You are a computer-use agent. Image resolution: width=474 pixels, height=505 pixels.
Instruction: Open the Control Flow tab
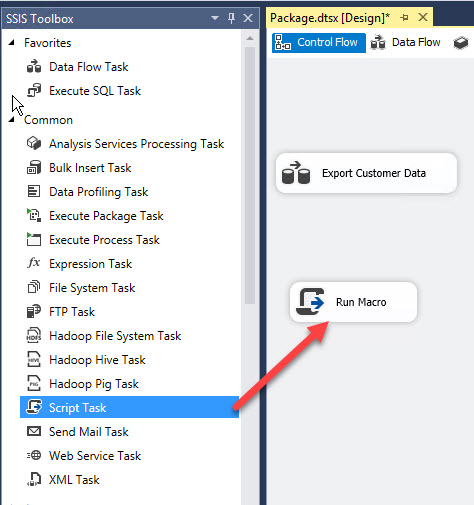[x=319, y=43]
